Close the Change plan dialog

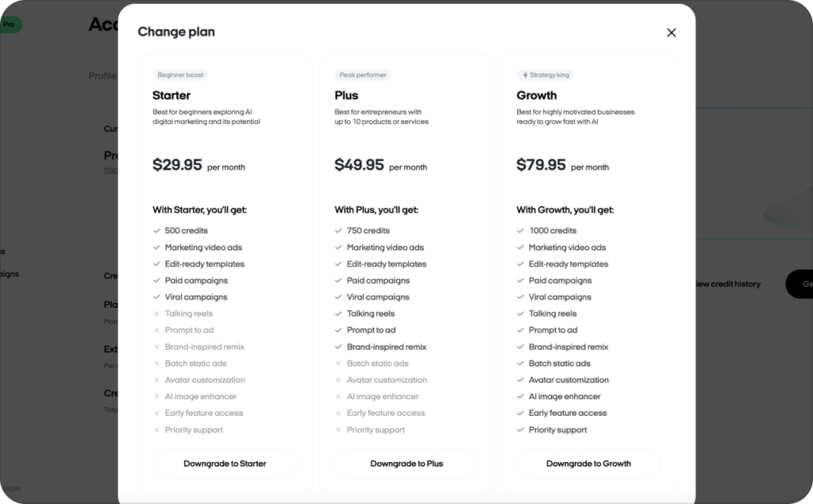tap(671, 33)
